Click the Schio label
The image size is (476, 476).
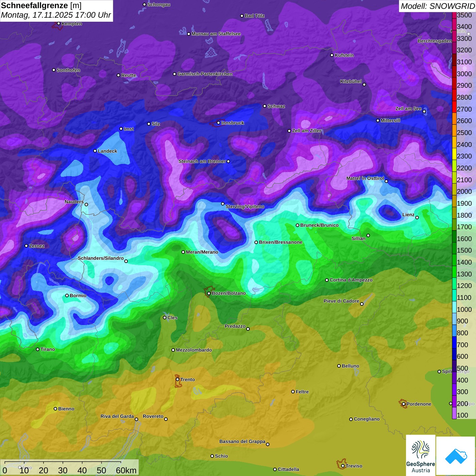point(221,456)
